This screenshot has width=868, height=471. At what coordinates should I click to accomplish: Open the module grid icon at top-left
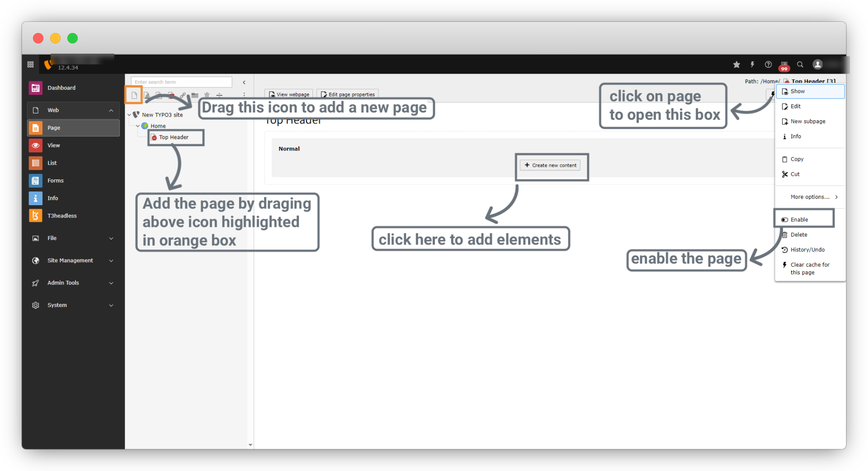click(31, 65)
